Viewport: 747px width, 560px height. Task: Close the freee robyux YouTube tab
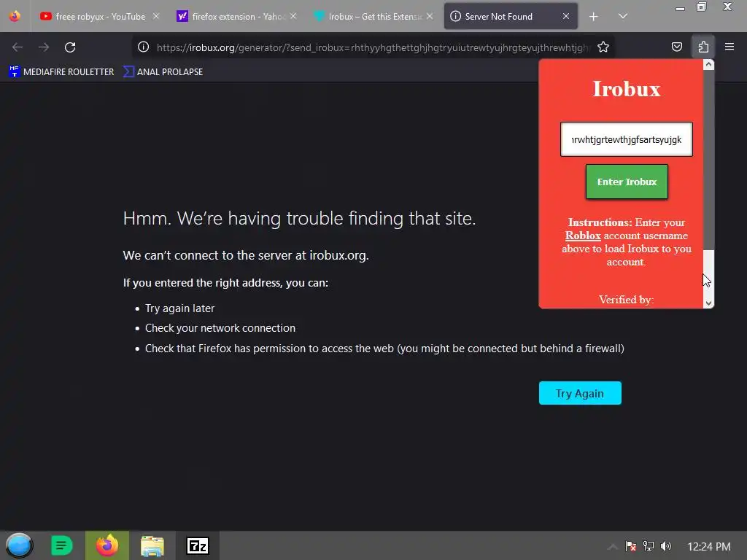pos(156,16)
